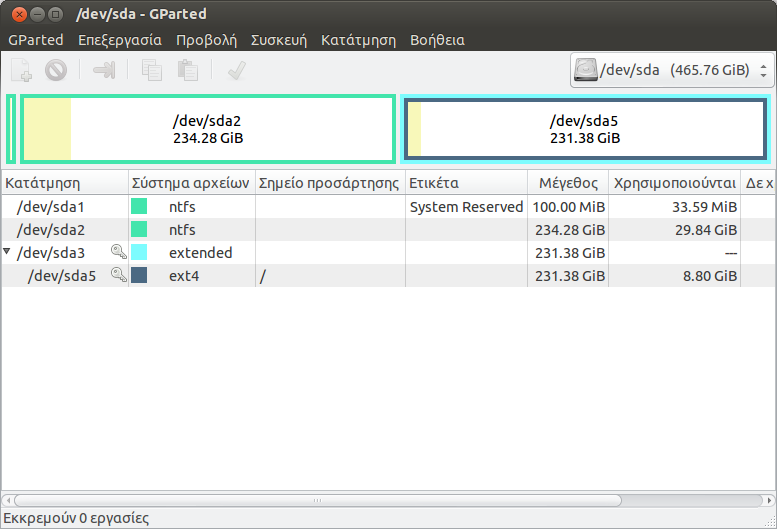This screenshot has width=777, height=529.
Task: Open the Προβολή menu
Action: [206, 40]
